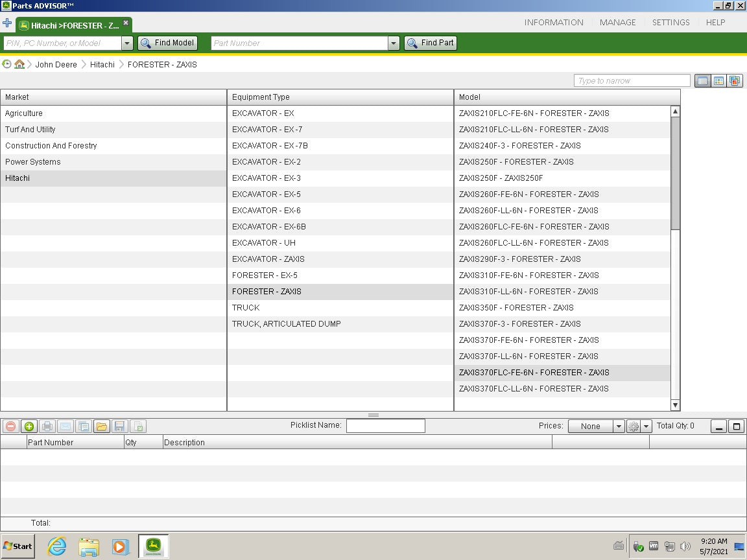747x560 pixels.
Task: Click the red remove part icon
Action: [x=10, y=426]
